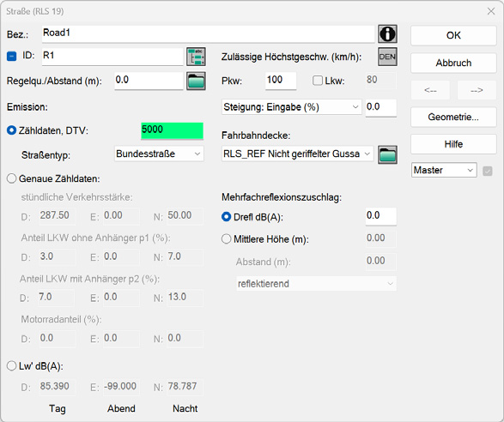Choose the Lw' dB(A) radio option
Screen dimensions: 504x422
point(11,365)
